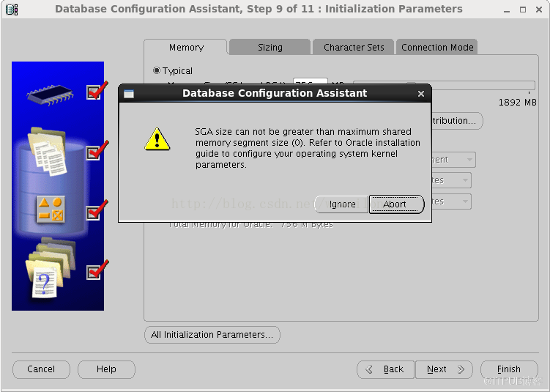Viewport: 550px width, 392px height.
Task: Close the Database Configuration Assistant warning dialog
Action: (x=421, y=94)
